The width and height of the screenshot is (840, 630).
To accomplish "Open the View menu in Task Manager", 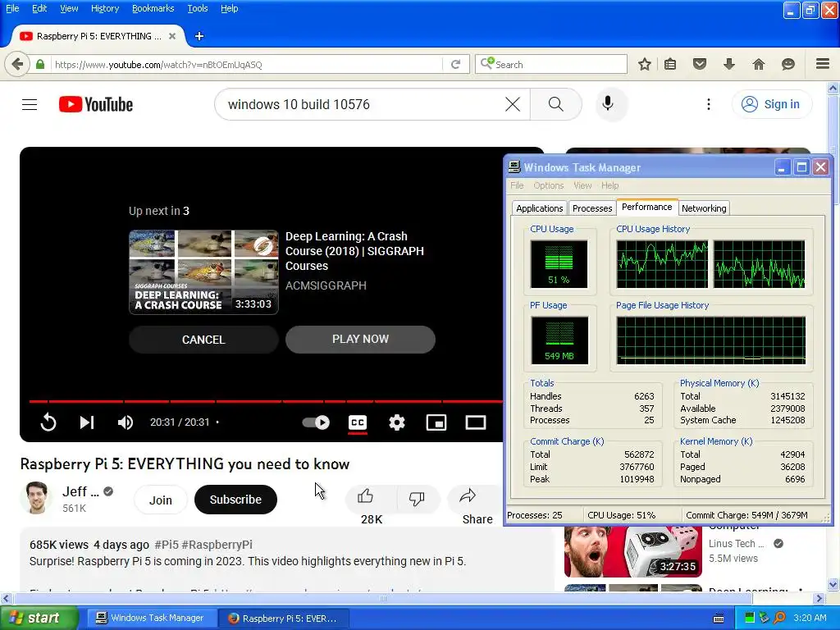I will [582, 185].
